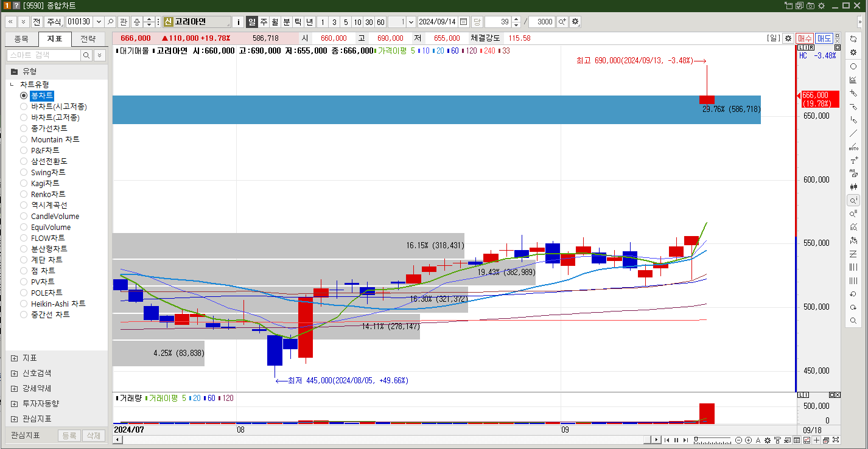Select 삼선전환도 radio option
Viewport: 868px width, 449px height.
[24, 161]
